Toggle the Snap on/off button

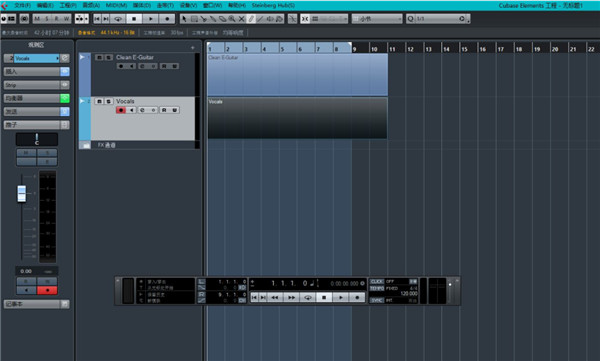305,19
